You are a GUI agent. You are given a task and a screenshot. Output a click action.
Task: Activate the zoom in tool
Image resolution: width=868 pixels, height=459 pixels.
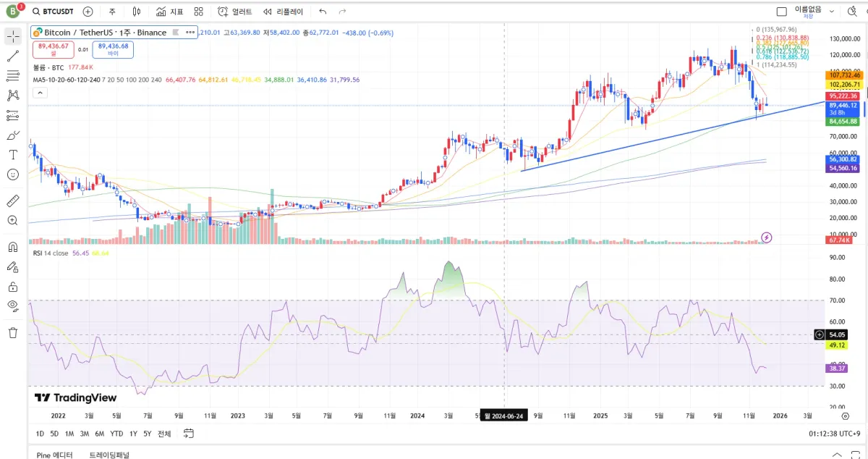[x=13, y=220]
